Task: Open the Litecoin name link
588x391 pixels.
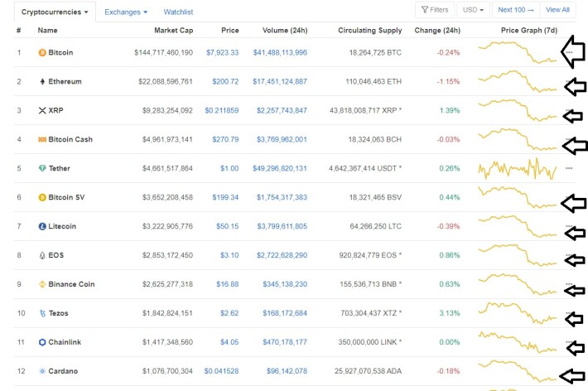Action: (62, 226)
